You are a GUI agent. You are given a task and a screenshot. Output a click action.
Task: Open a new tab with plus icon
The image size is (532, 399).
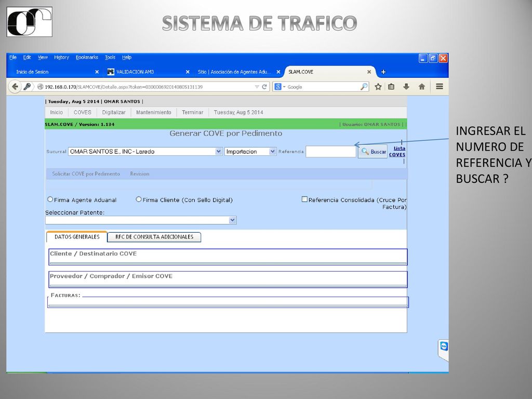383,72
